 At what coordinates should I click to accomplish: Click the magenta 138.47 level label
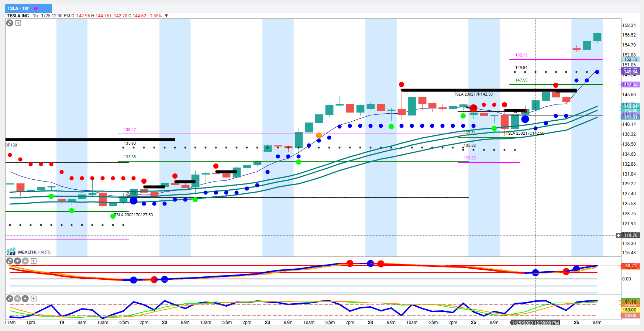130,130
